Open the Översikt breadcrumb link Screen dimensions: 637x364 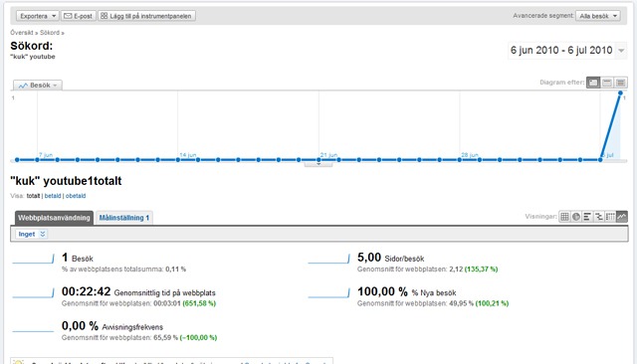pos(22,33)
